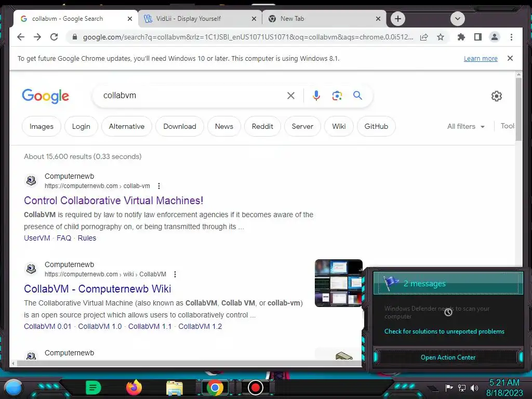This screenshot has width=532, height=399.
Task: Open a new browser tab
Action: [x=397, y=19]
